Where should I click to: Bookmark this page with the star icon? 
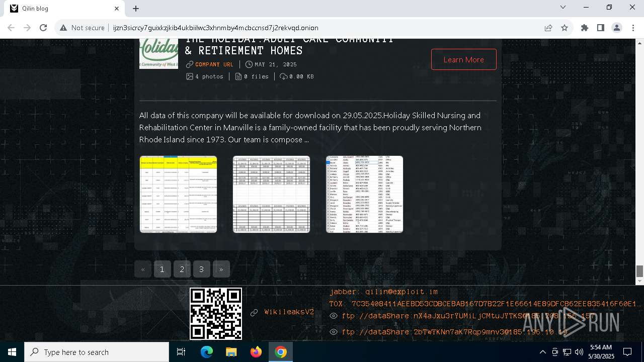565,28
